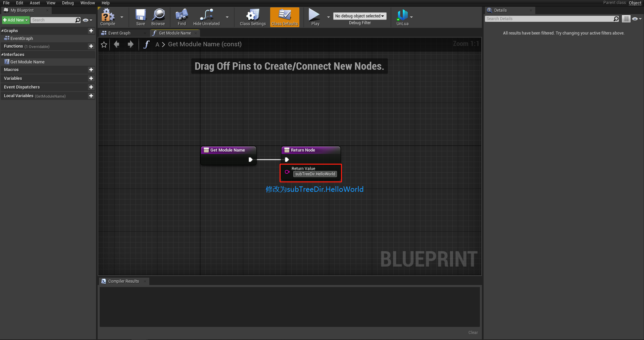This screenshot has width=644, height=340.
Task: Open the Edit menu
Action: (x=19, y=3)
